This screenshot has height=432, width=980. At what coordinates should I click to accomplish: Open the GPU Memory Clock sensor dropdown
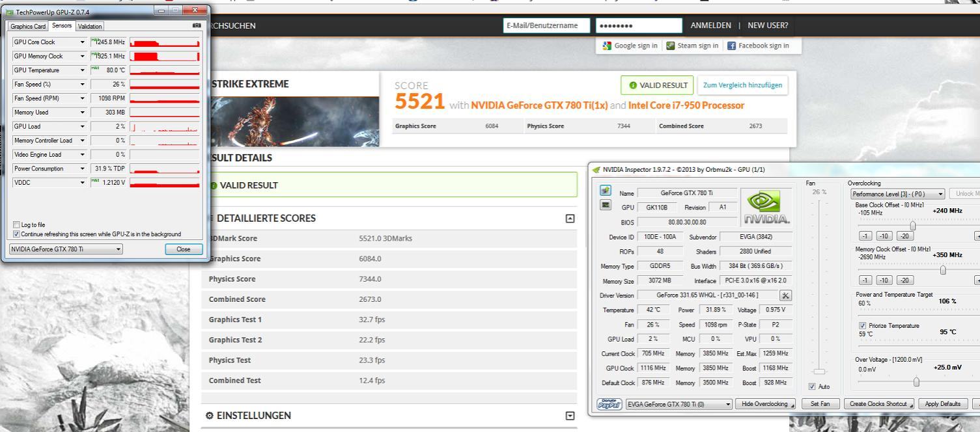coord(83,56)
